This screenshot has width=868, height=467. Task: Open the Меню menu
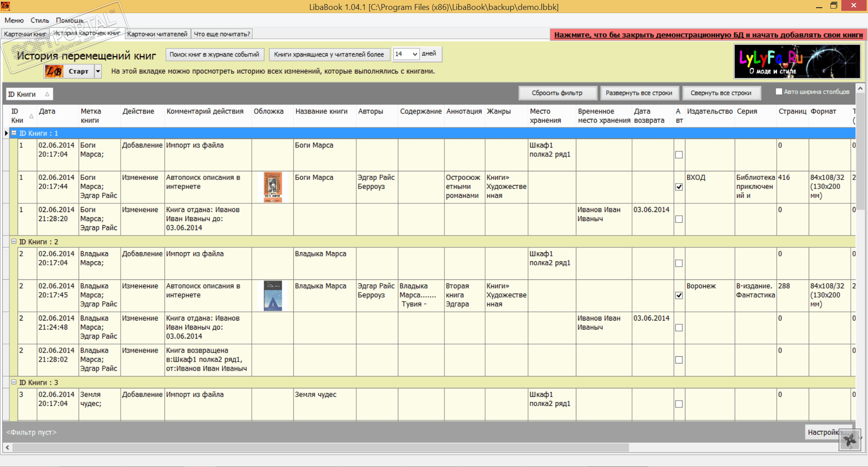click(x=14, y=20)
